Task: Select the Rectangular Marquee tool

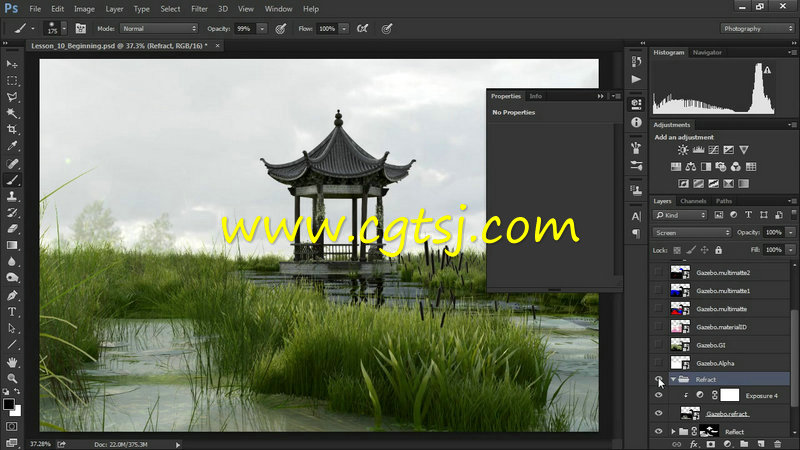Action: tap(12, 81)
